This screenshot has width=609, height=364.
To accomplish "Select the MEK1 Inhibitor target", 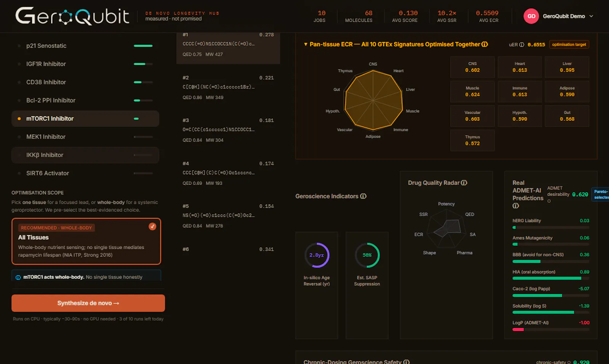I will pyautogui.click(x=85, y=137).
